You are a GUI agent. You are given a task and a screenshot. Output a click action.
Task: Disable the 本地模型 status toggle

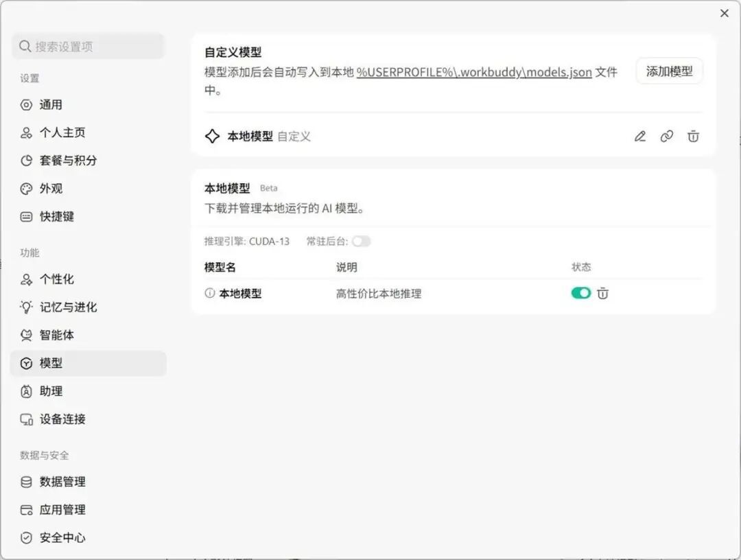click(x=581, y=293)
